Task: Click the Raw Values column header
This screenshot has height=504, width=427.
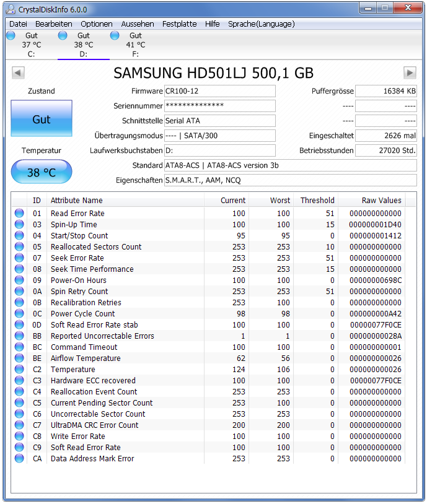Action: (372, 201)
